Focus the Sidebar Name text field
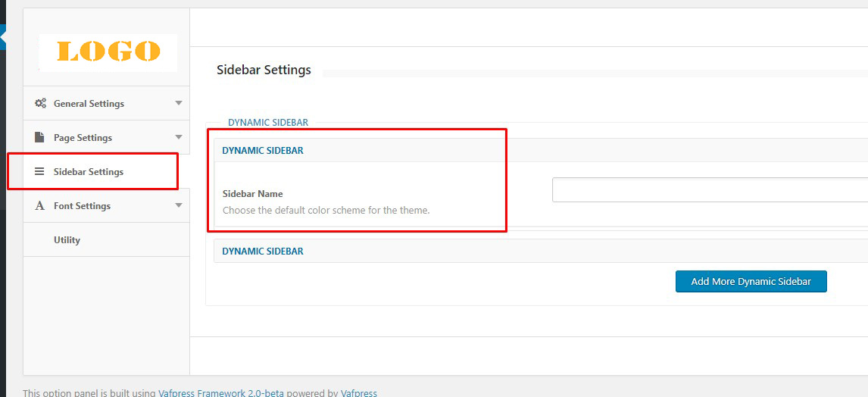Screen dimensions: 868x397 [x=709, y=190]
